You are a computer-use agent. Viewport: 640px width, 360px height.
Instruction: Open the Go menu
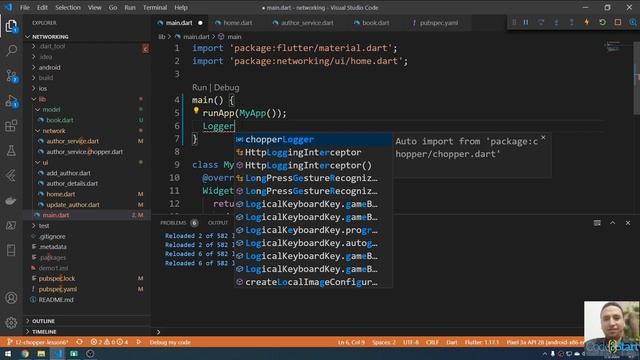pyautogui.click(x=113, y=7)
